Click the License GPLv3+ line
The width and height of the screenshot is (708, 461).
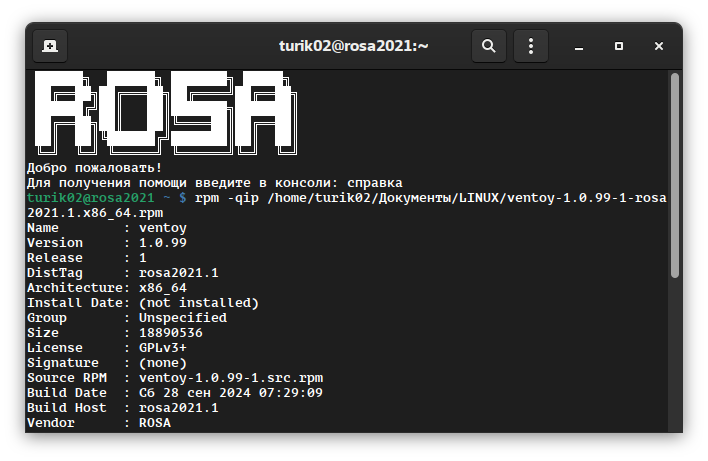pyautogui.click(x=108, y=348)
